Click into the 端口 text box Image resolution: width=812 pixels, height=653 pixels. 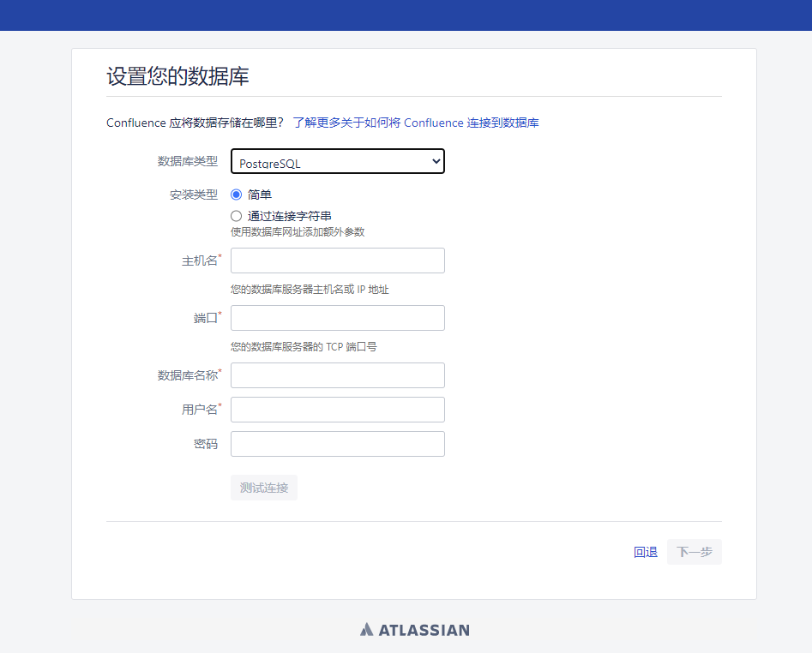coord(338,318)
